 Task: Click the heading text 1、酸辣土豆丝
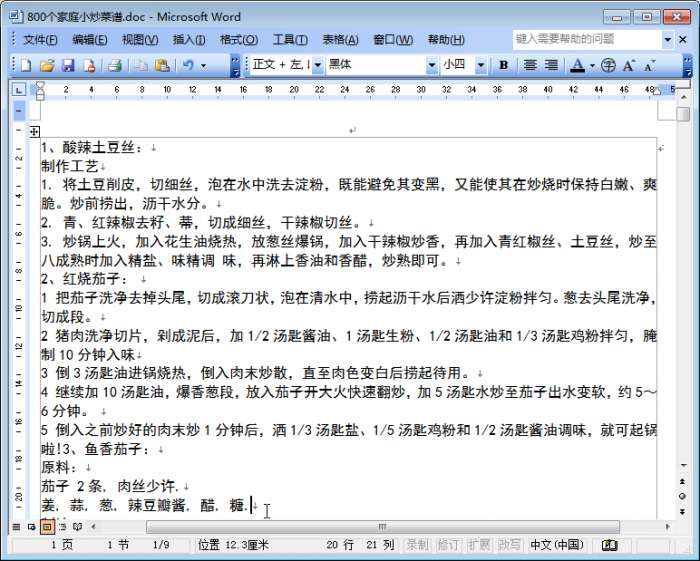tap(92, 147)
